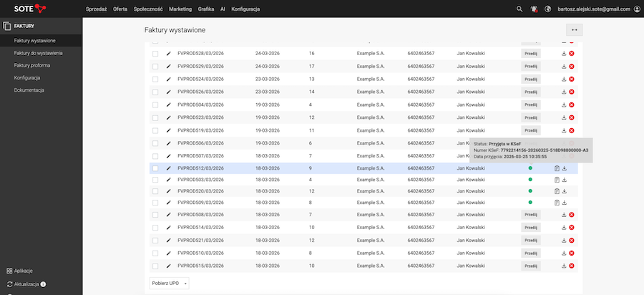Click the edit pencil for FVPROD528/03/2026
The image size is (644, 295).
coord(170,53)
